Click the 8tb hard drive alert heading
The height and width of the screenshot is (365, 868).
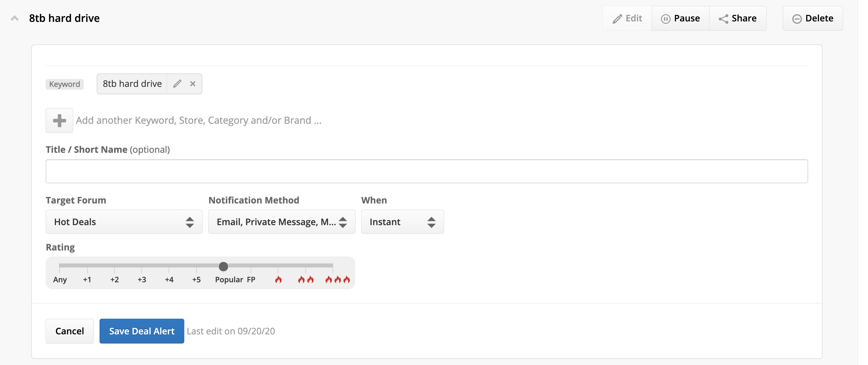[x=64, y=18]
